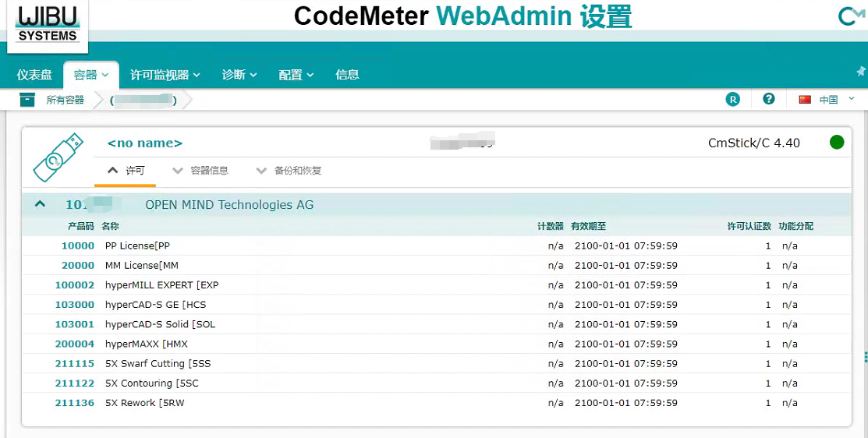Screen dimensions: 868x438
Task: Collapse the OPEN MIND Technologies AG section
Action: click(40, 204)
